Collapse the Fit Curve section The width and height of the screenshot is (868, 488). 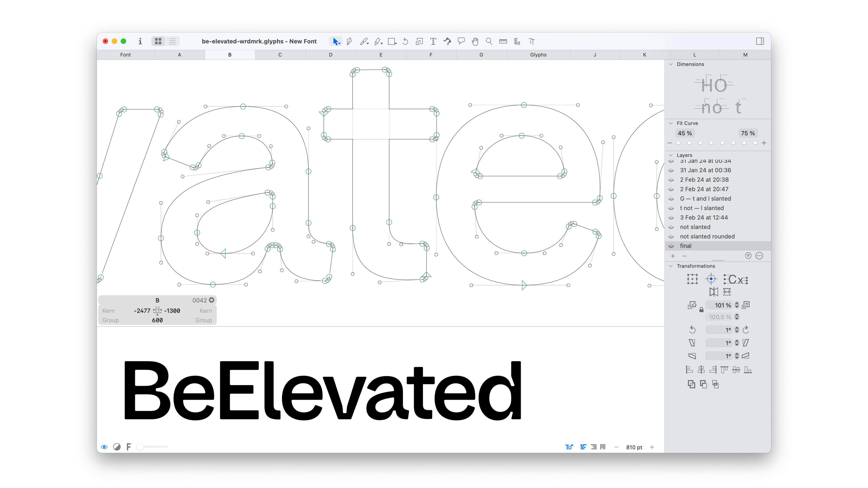(x=671, y=123)
